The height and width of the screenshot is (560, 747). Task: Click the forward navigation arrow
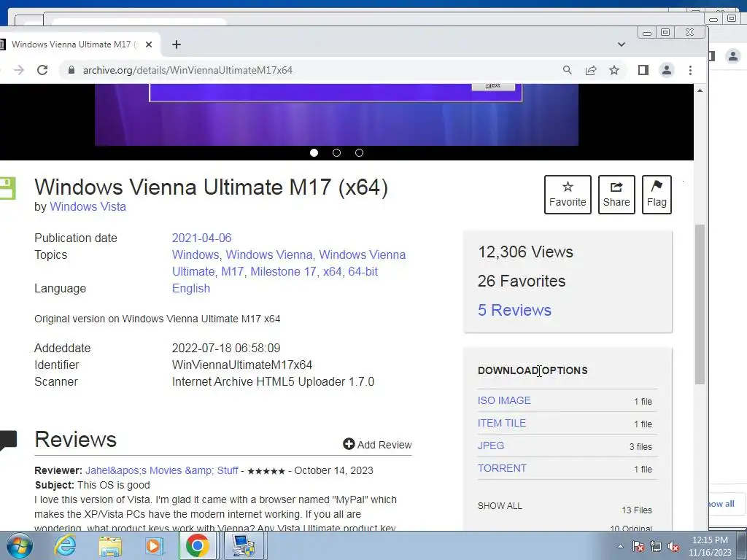(x=18, y=70)
